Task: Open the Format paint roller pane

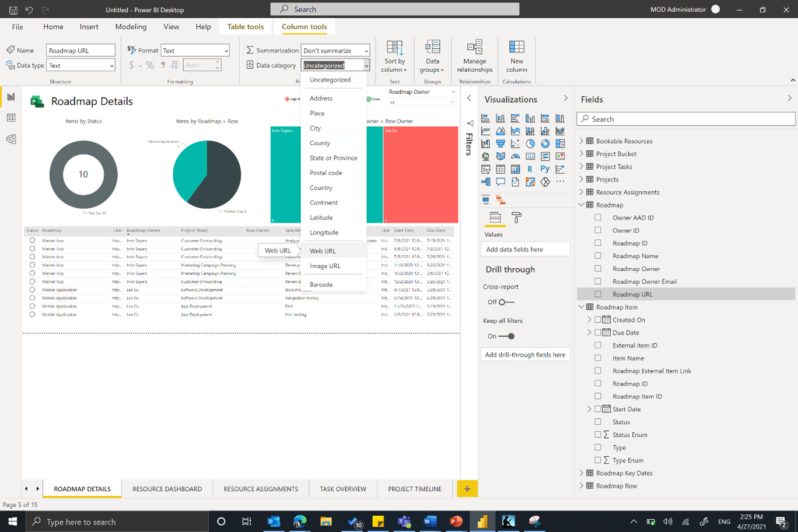Action: (516, 218)
